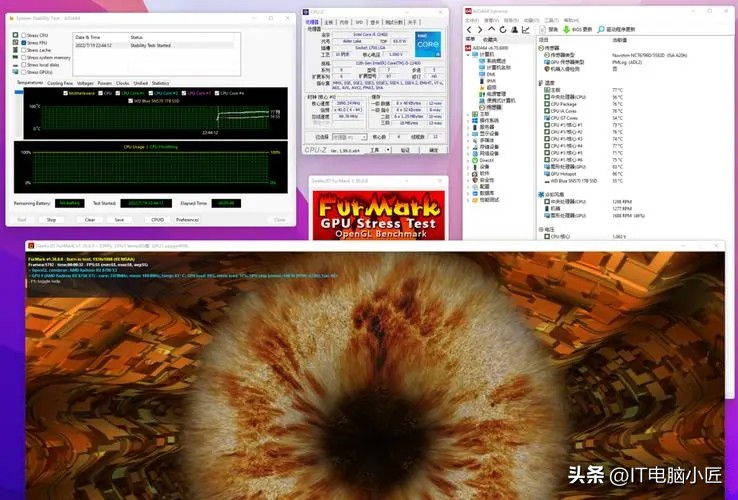Click the AIDA64 Extreme title bar icon
The width and height of the screenshot is (738, 500).
pyautogui.click(x=468, y=11)
